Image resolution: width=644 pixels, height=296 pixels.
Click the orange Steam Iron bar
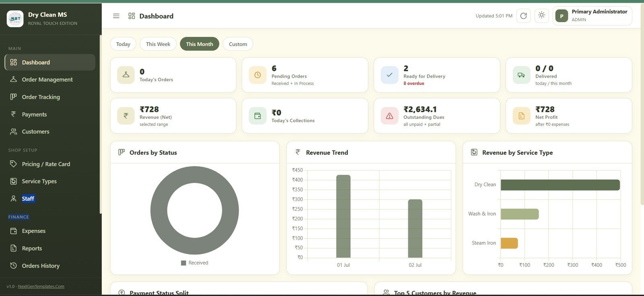click(x=509, y=243)
